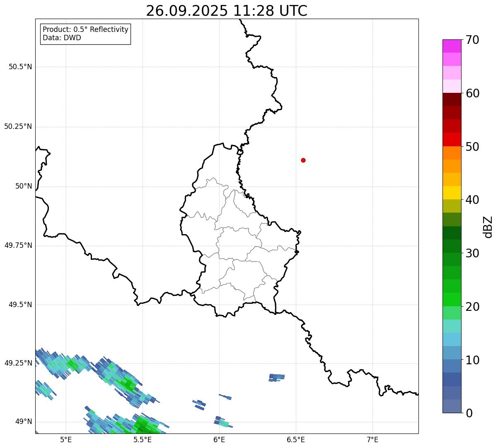The width and height of the screenshot is (498, 448).
Task: Click the magenta top colorbar swatch
Action: [452, 46]
